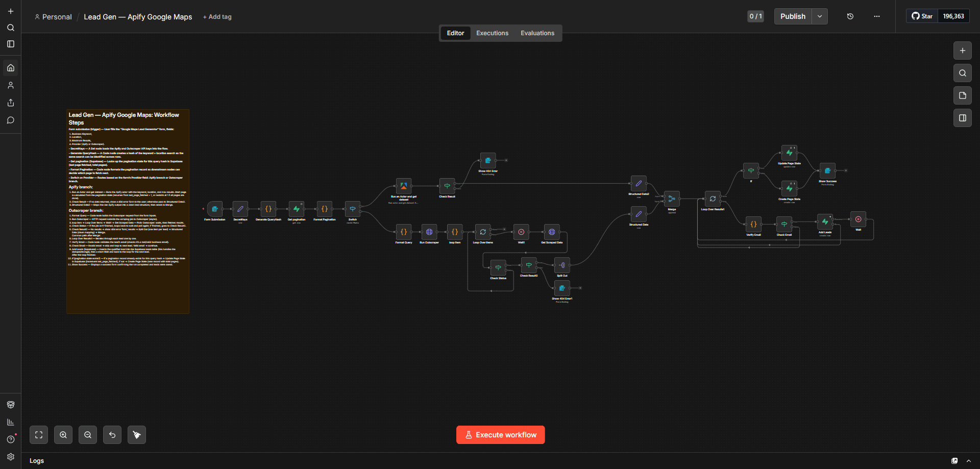Expand the Publish dropdown arrow
Viewport: 980px width, 469px height.
[820, 16]
